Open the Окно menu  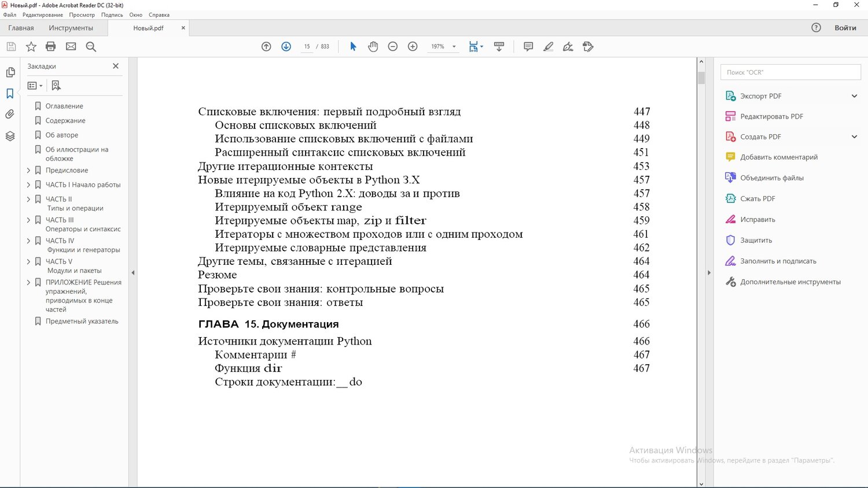point(136,15)
